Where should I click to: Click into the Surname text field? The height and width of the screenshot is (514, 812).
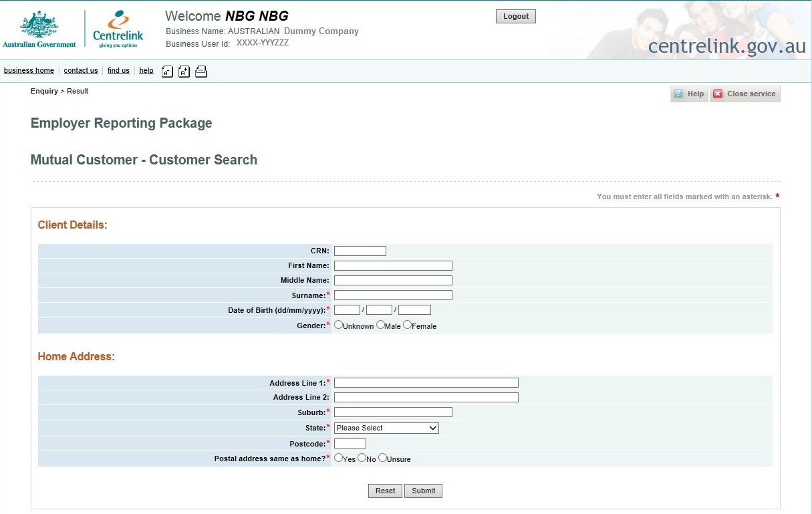[393, 295]
